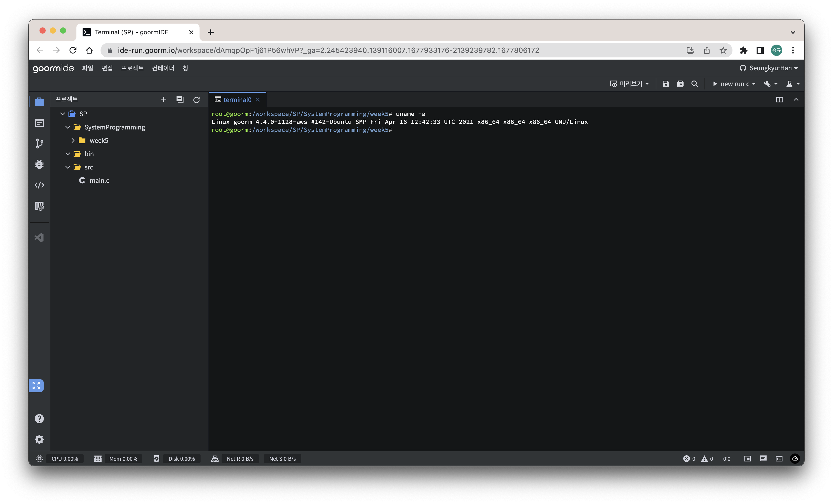Image resolution: width=833 pixels, height=504 pixels.
Task: Open the 컨테이너 menu
Action: click(x=163, y=68)
